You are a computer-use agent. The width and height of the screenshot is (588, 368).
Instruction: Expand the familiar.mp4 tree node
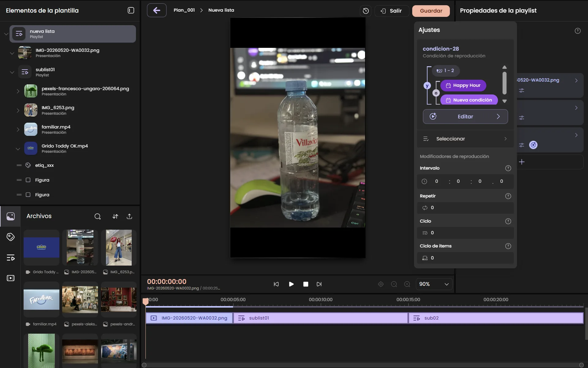click(18, 129)
